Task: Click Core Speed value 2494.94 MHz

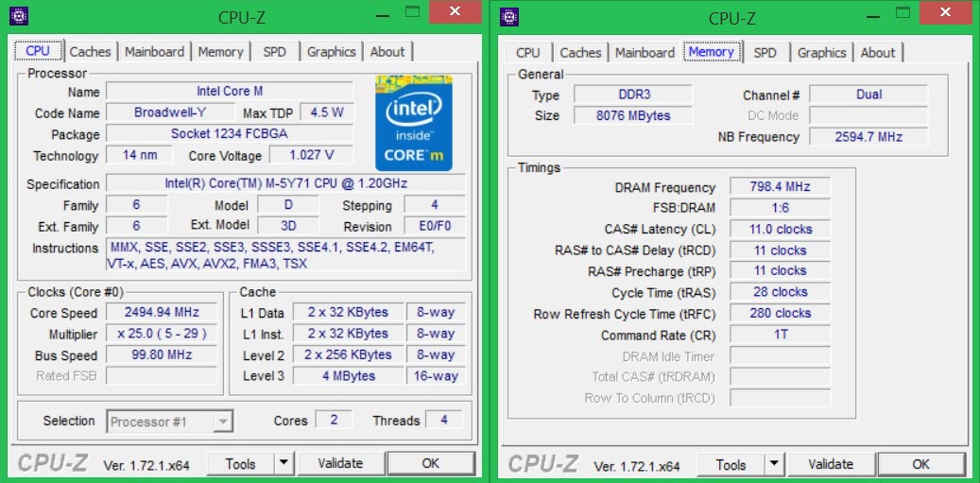Action: coord(162,313)
